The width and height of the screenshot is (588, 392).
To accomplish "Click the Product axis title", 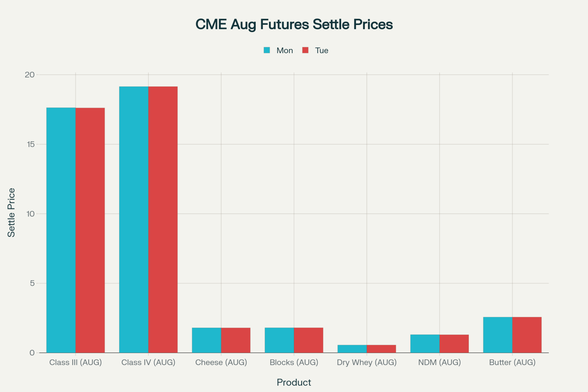I will (x=294, y=382).
